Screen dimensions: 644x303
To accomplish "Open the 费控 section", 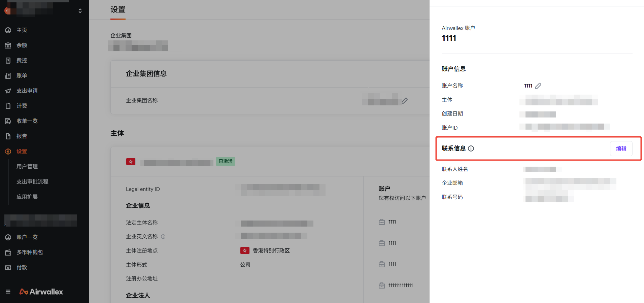I will [22, 61].
